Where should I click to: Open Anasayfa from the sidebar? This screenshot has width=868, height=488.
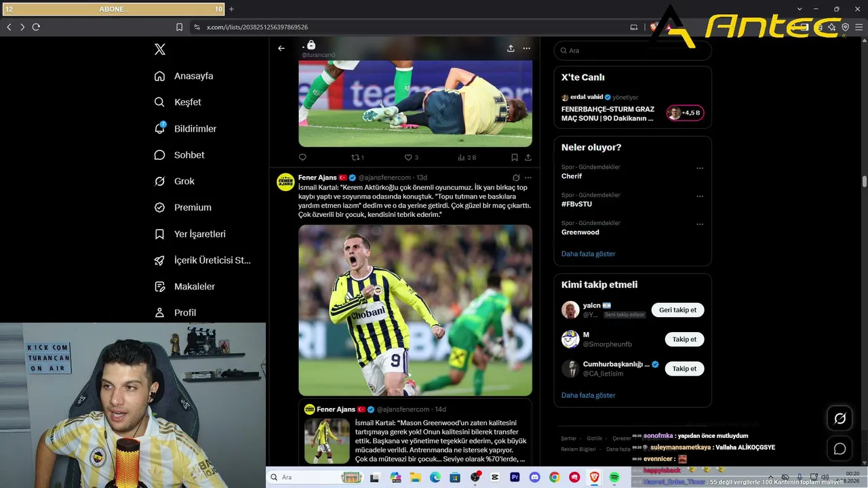pyautogui.click(x=184, y=76)
